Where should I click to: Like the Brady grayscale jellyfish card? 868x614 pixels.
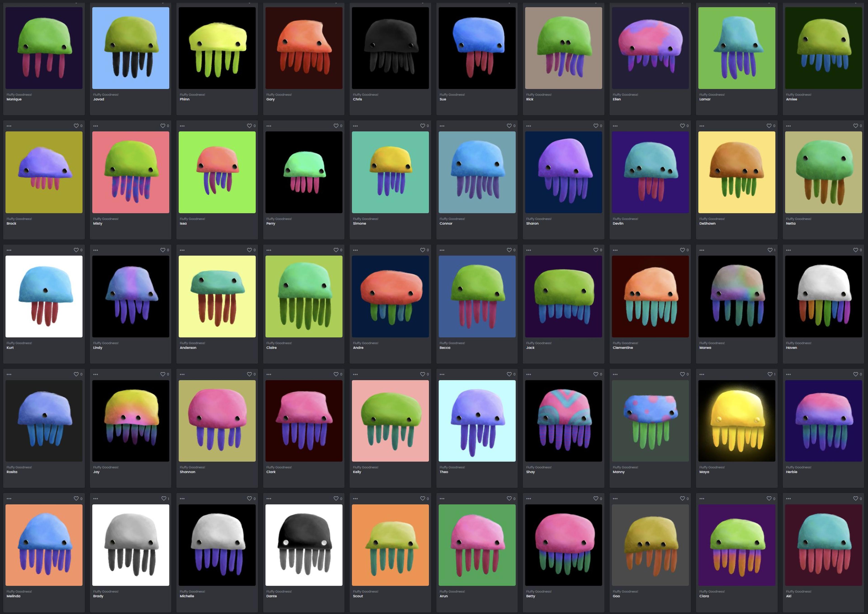tap(163, 499)
